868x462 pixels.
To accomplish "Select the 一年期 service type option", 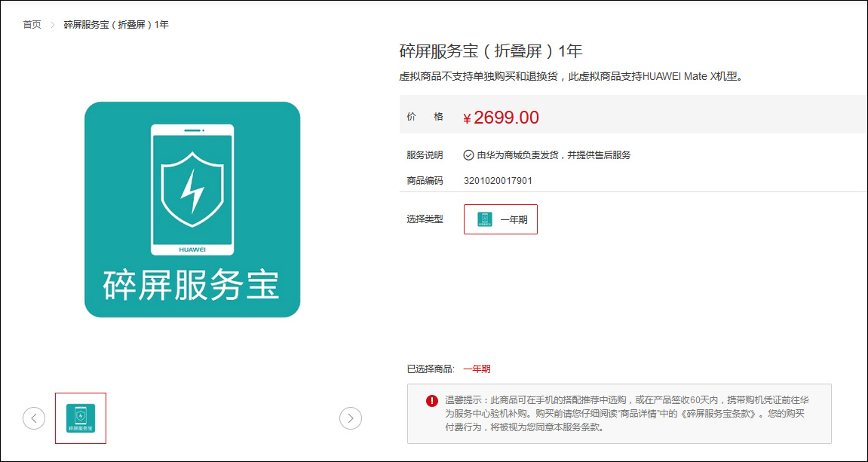I will (x=500, y=219).
